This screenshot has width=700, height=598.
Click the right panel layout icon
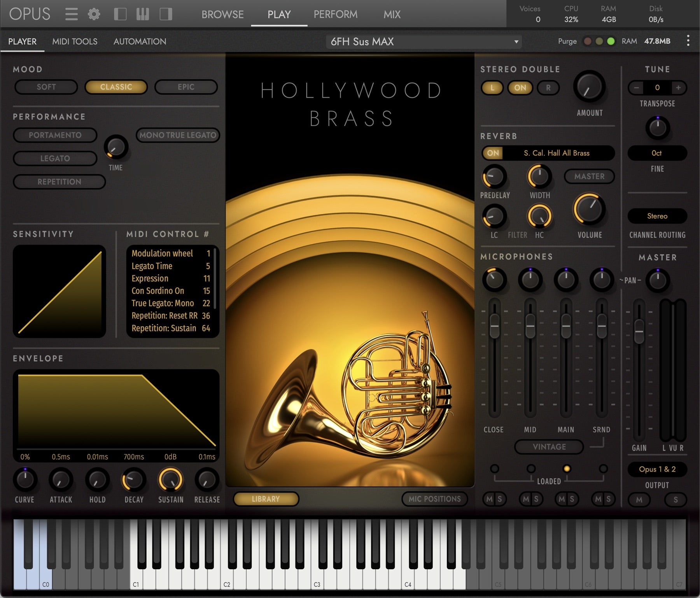[x=165, y=14]
